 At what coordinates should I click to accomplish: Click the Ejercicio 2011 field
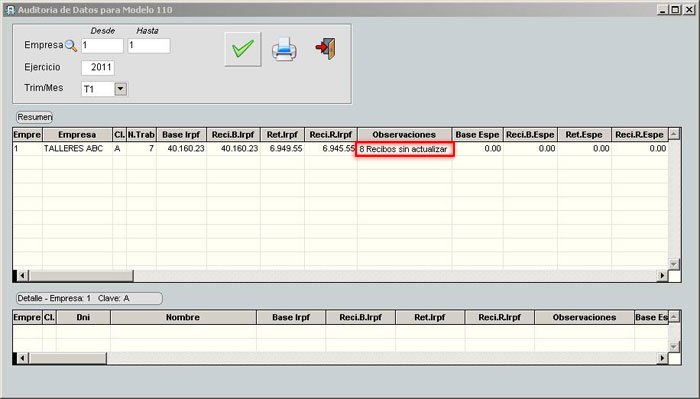[x=98, y=67]
